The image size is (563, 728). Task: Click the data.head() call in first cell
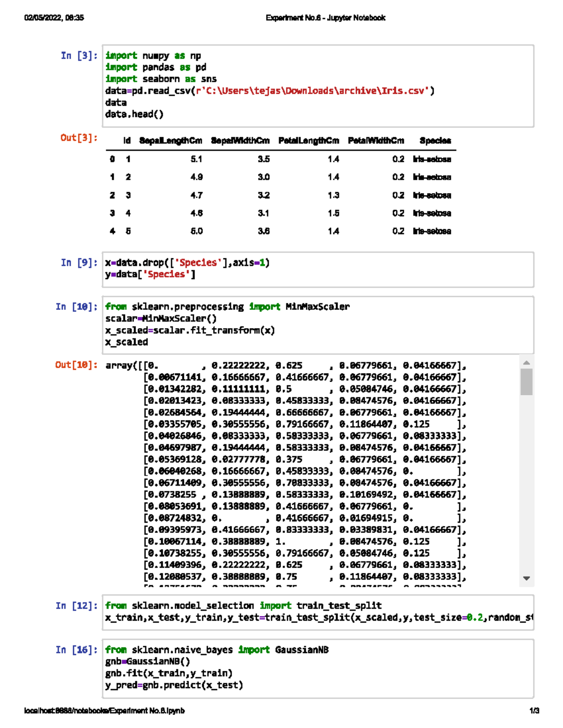coord(133,113)
